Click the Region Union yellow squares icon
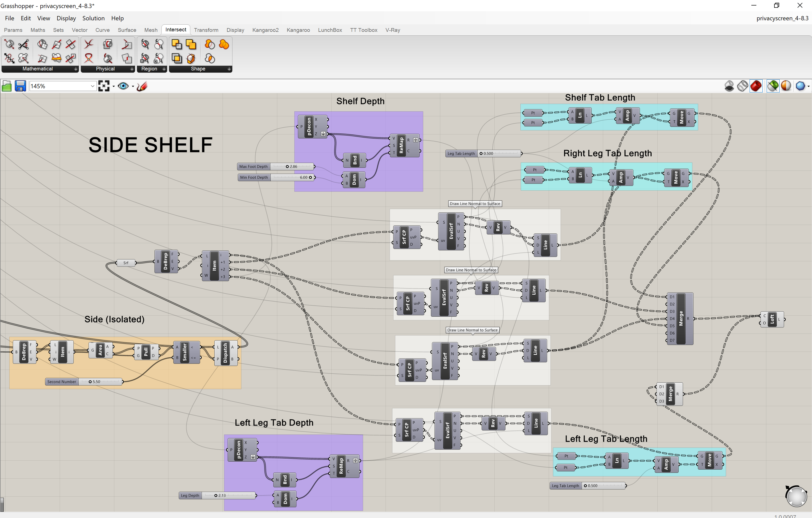Image resolution: width=812 pixels, height=518 pixels. [x=191, y=44]
